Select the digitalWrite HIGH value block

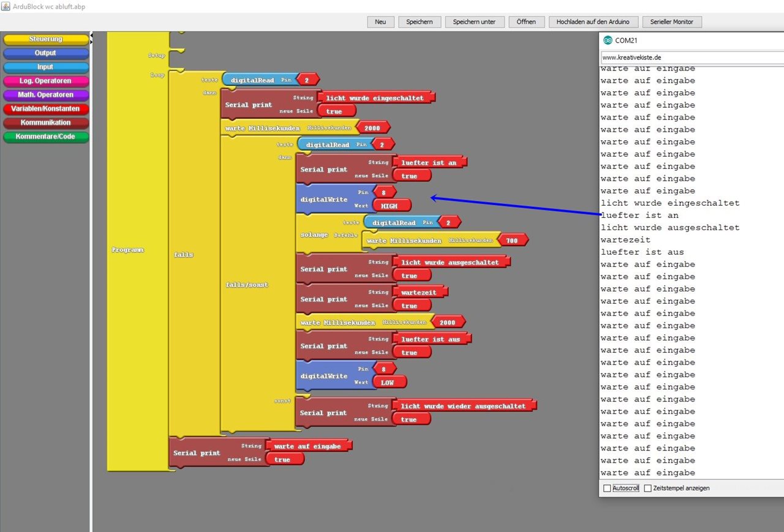[390, 206]
